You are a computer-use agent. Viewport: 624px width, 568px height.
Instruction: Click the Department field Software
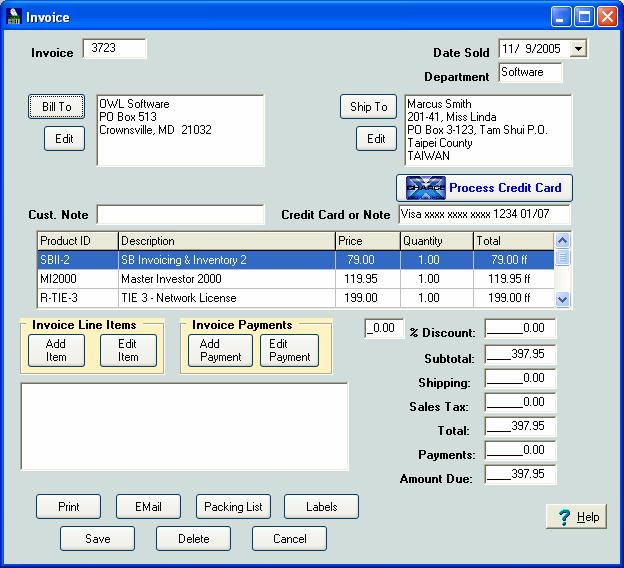pyautogui.click(x=530, y=72)
